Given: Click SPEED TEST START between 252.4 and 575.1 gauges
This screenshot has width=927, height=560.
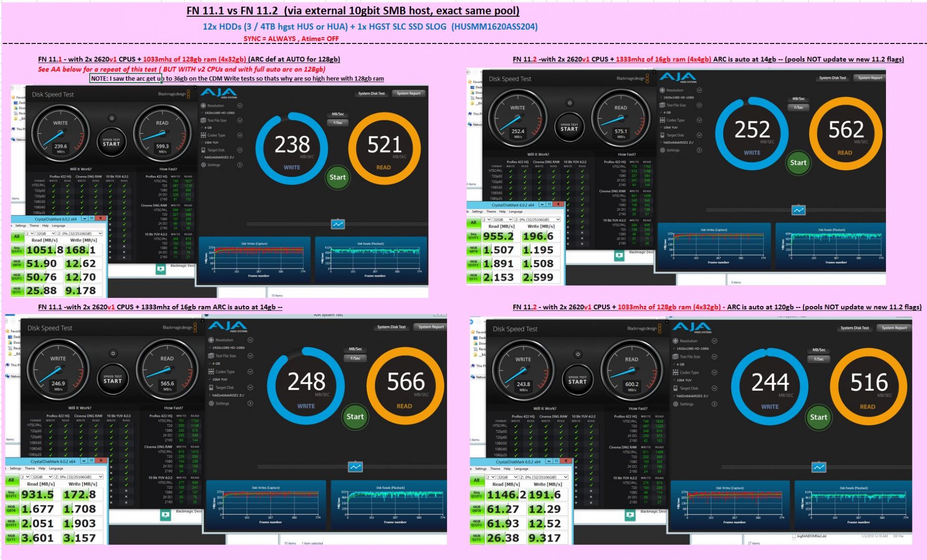Looking at the screenshot, I should point(569,127).
